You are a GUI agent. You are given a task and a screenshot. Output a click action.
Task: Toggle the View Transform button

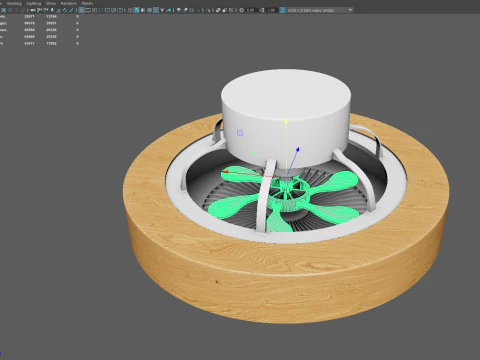point(282,10)
